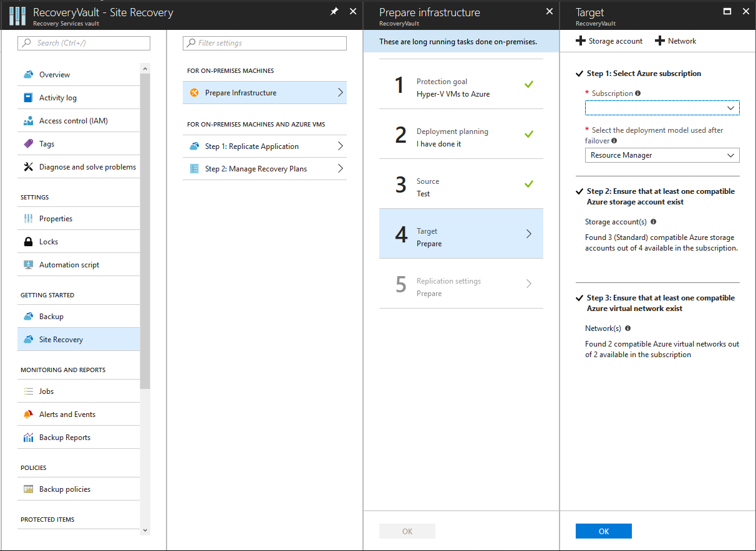Screen dimensions: 756x551
Task: Click the Backup Reports chart icon
Action: click(28, 438)
